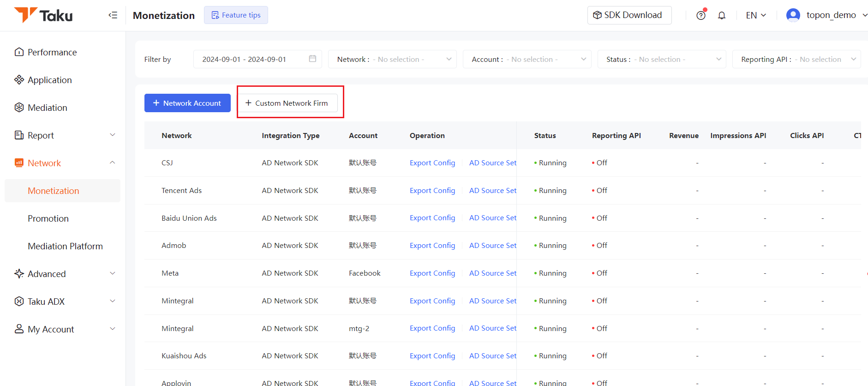Viewport: 868px width, 386px height.
Task: Click the Taku logo
Action: pyautogui.click(x=43, y=15)
